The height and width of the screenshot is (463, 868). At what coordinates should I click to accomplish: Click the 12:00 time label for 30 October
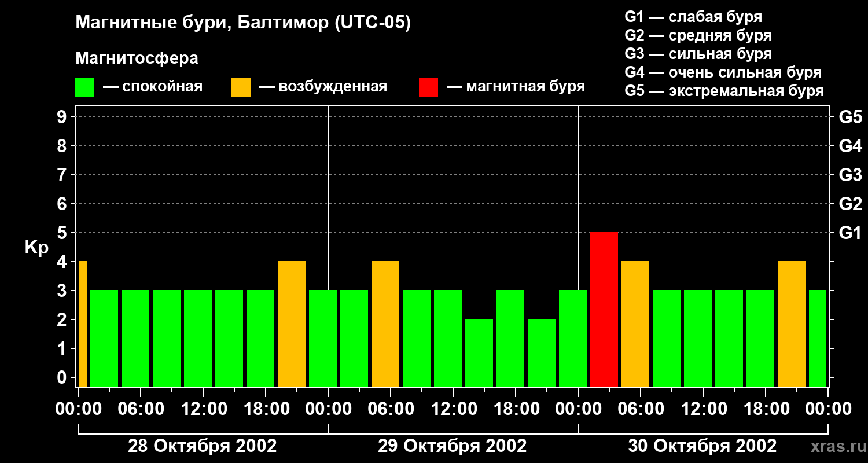[x=703, y=409]
